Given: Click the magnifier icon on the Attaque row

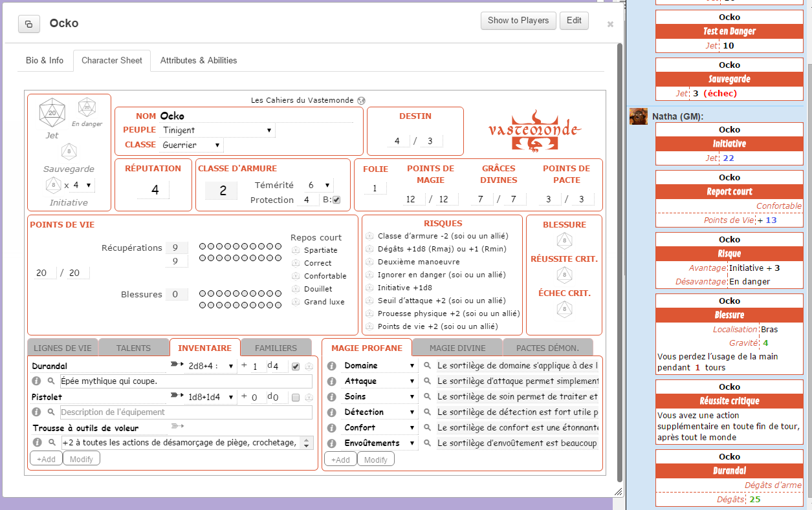Looking at the screenshot, I should pyautogui.click(x=428, y=381).
